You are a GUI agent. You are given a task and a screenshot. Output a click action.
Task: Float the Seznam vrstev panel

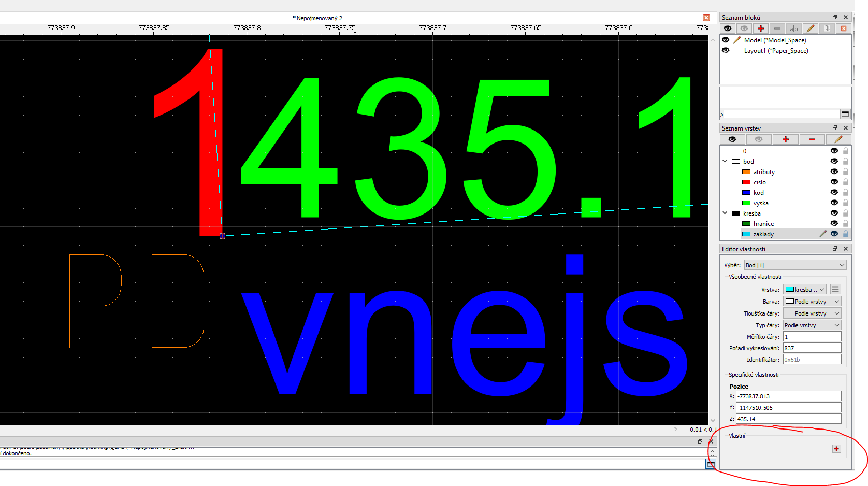tap(835, 128)
